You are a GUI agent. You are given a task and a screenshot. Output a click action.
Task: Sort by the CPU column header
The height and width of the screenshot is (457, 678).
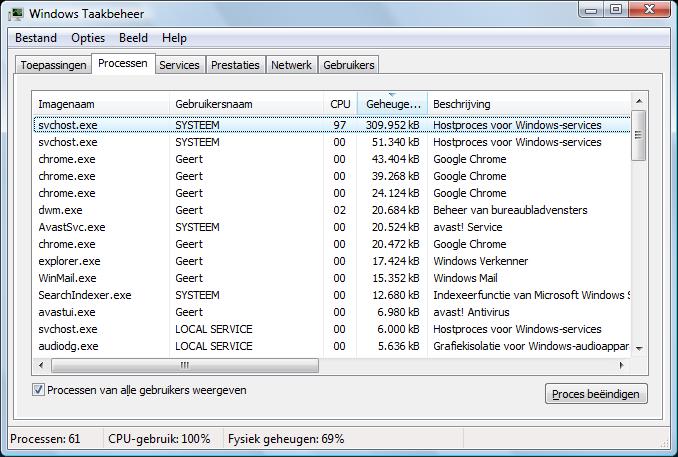coord(340,104)
